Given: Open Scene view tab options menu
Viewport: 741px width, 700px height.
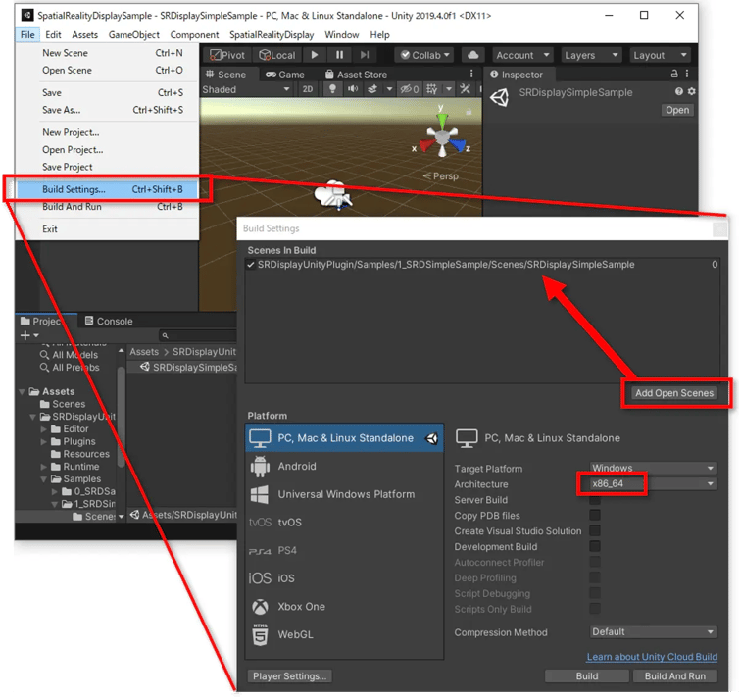Looking at the screenshot, I should tap(471, 74).
